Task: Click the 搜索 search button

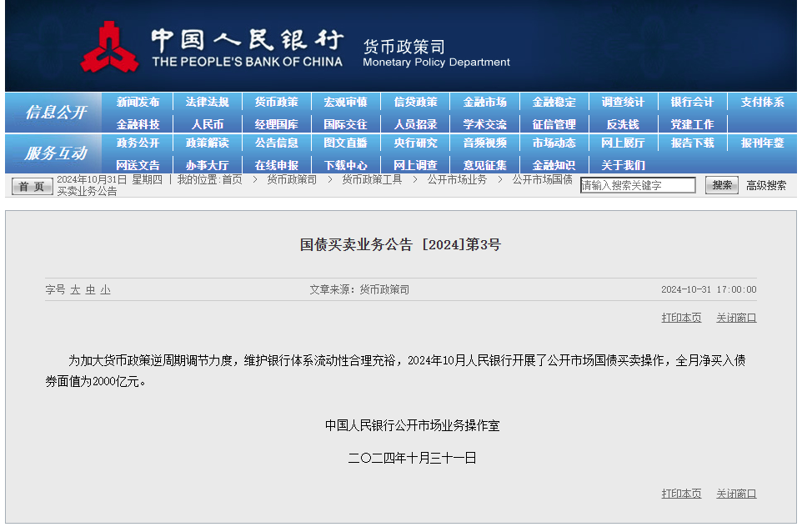Action: click(x=722, y=184)
